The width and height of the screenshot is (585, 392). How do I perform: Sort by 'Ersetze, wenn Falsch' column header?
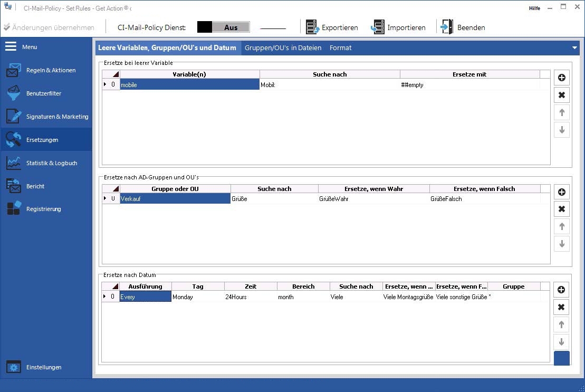tap(485, 189)
